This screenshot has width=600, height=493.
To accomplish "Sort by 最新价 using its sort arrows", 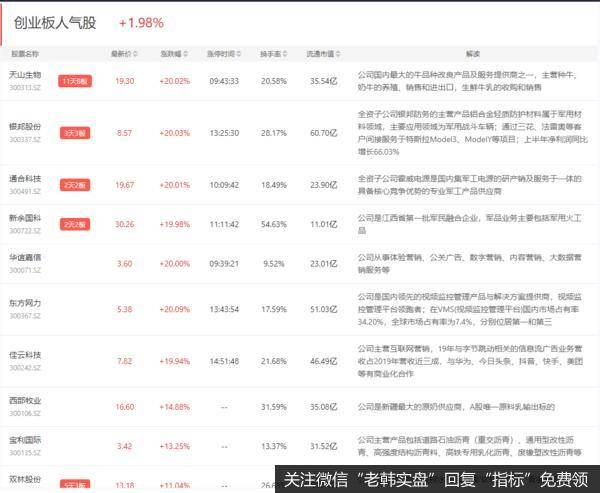I will coord(135,54).
